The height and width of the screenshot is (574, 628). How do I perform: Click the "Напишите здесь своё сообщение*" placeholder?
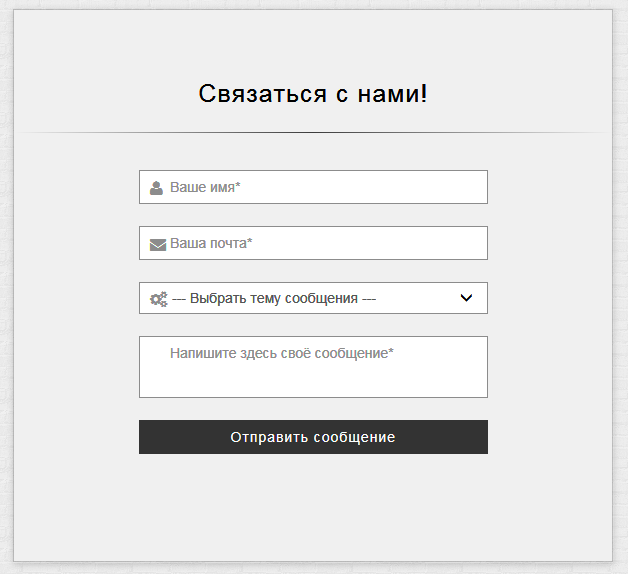(282, 353)
